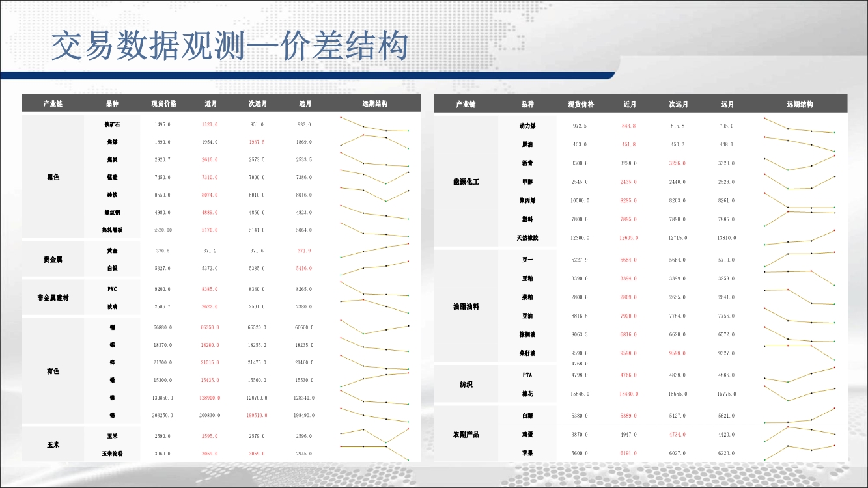Screen dimensions: 868x488
Task: Click the 鸡蛋 variety label
Action: [x=527, y=434]
